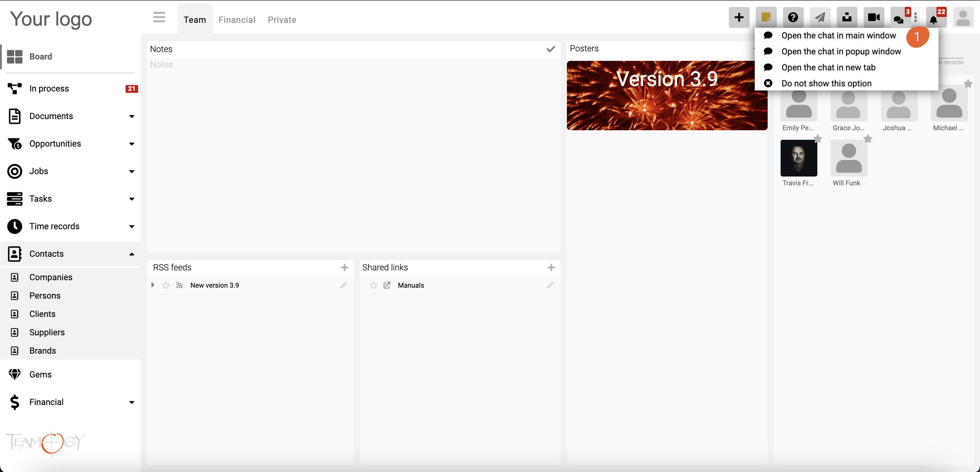Viewport: 980px width, 472px height.
Task: Expand the New version 3.9 feed row
Action: [x=152, y=285]
